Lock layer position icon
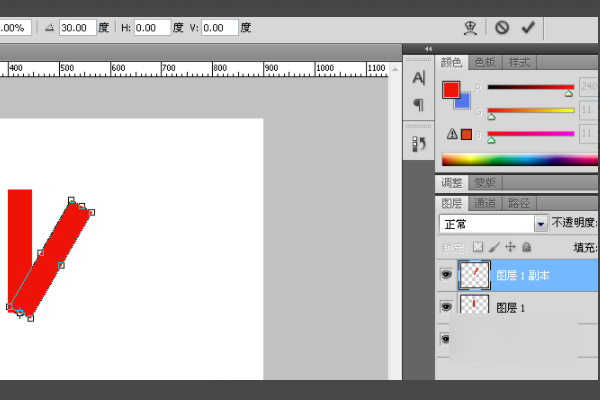The height and width of the screenshot is (400, 600). click(x=510, y=246)
